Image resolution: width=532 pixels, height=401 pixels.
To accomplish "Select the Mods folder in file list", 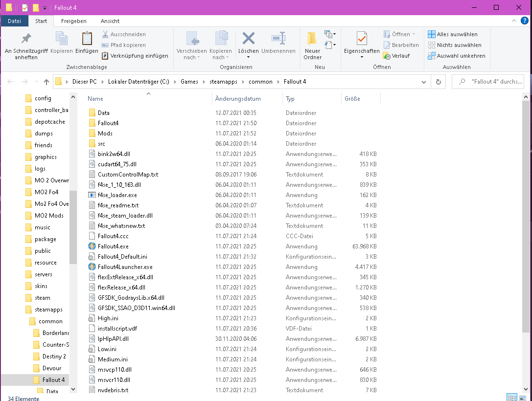I will [105, 134].
